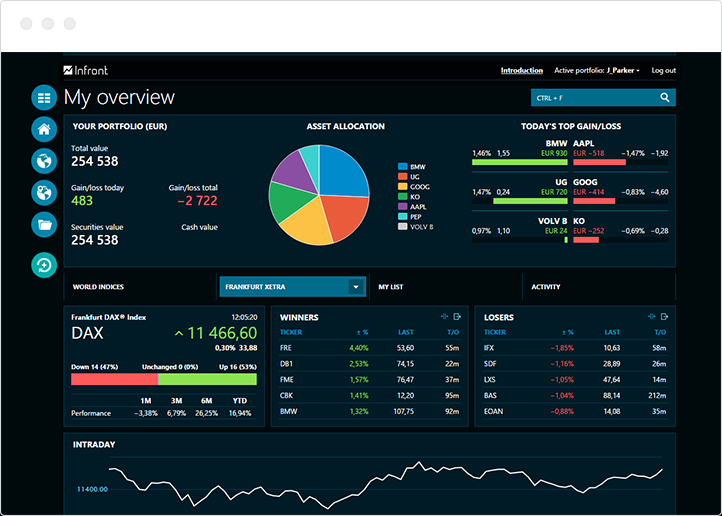Focus the CTRL + F search field
The width and height of the screenshot is (722, 516).
click(x=603, y=98)
